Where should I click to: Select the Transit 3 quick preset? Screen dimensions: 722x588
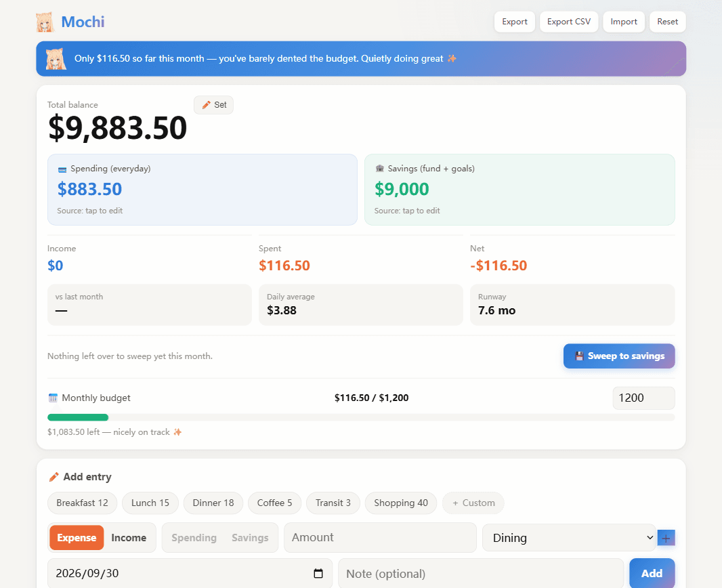tap(333, 503)
